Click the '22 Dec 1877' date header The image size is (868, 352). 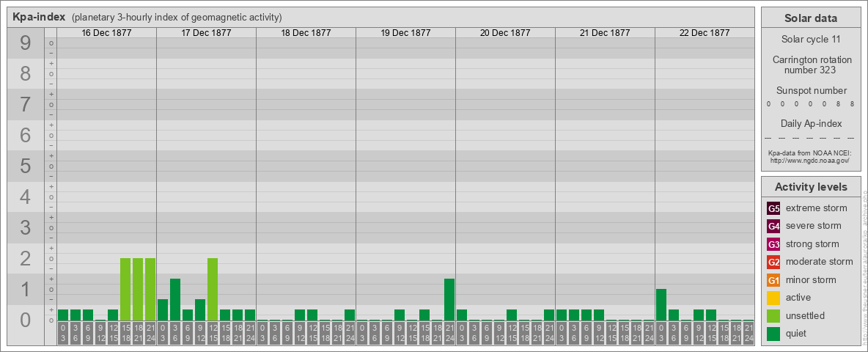tap(705, 33)
